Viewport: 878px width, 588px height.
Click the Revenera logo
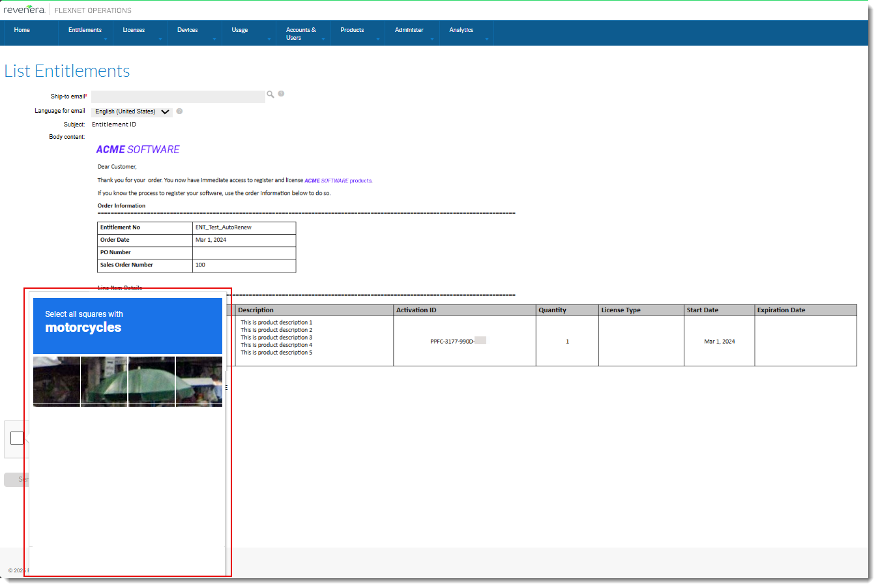(24, 10)
